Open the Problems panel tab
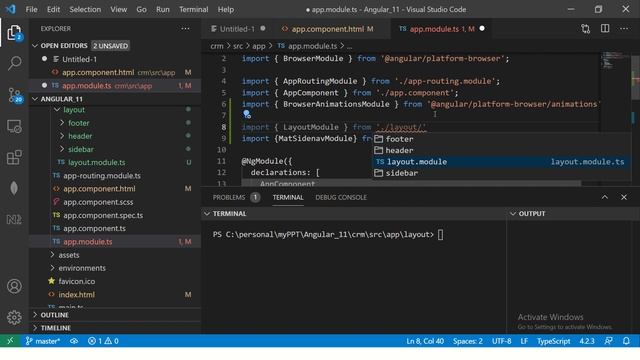This screenshot has height=360, width=640. 236,197
